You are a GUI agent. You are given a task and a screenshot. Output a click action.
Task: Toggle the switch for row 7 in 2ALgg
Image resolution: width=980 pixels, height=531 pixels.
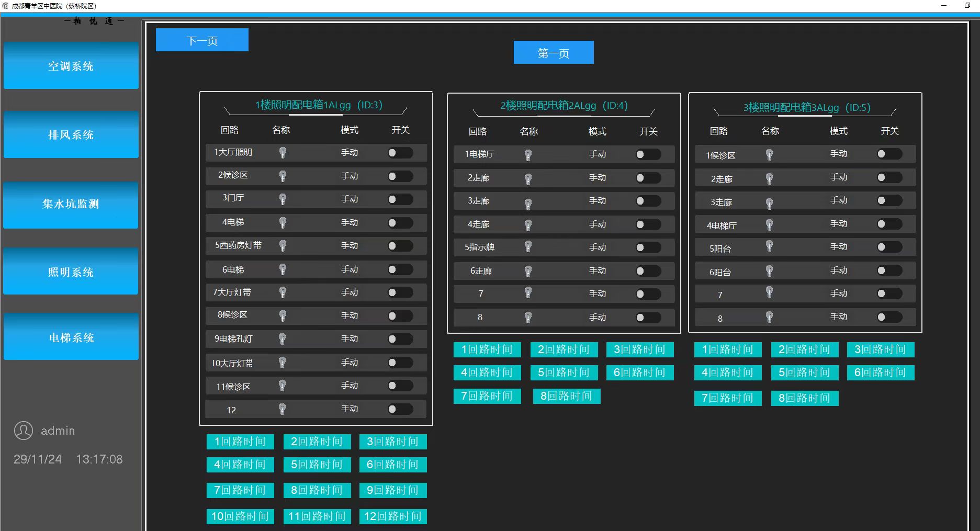coord(648,294)
